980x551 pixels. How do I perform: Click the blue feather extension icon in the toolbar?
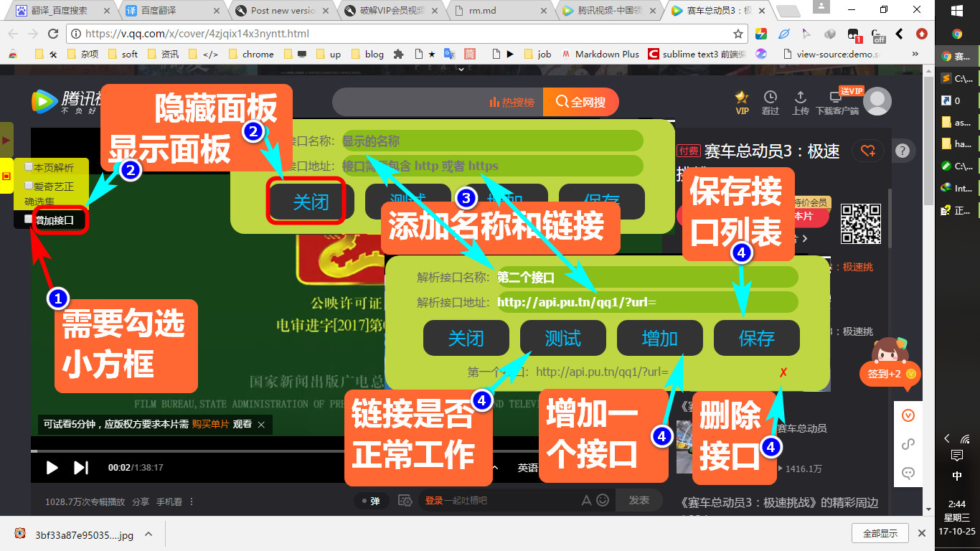click(784, 34)
